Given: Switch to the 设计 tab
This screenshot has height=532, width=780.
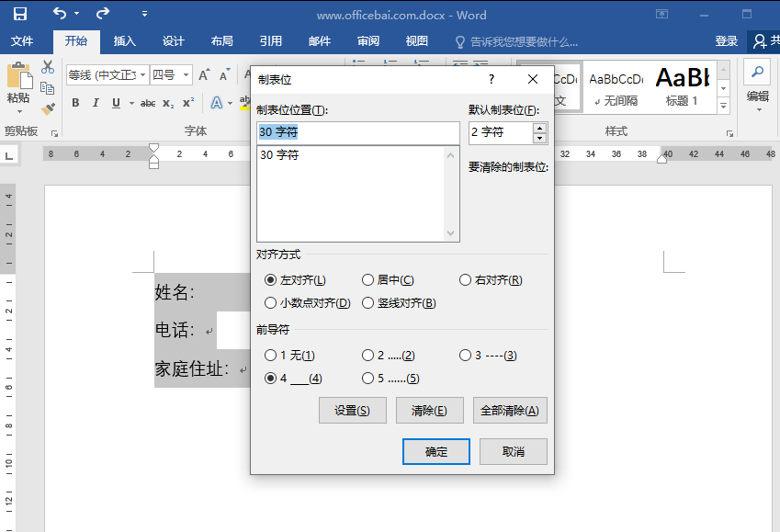Looking at the screenshot, I should (173, 41).
